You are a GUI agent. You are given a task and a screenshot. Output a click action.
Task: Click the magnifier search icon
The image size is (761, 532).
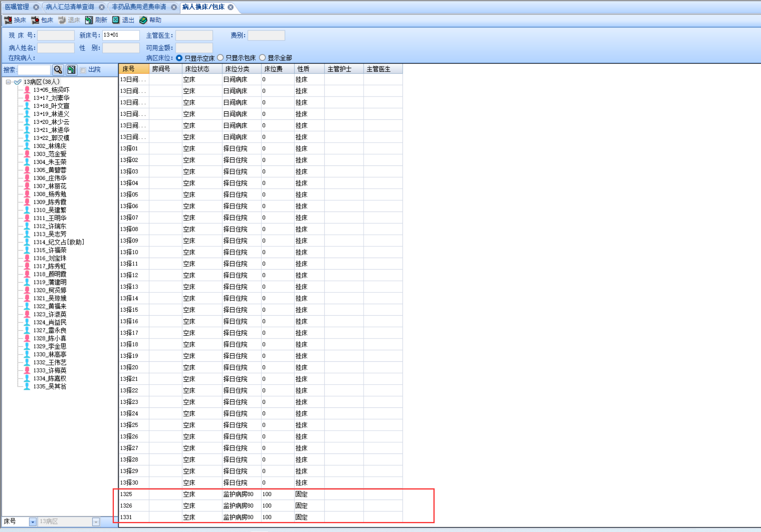(58, 70)
